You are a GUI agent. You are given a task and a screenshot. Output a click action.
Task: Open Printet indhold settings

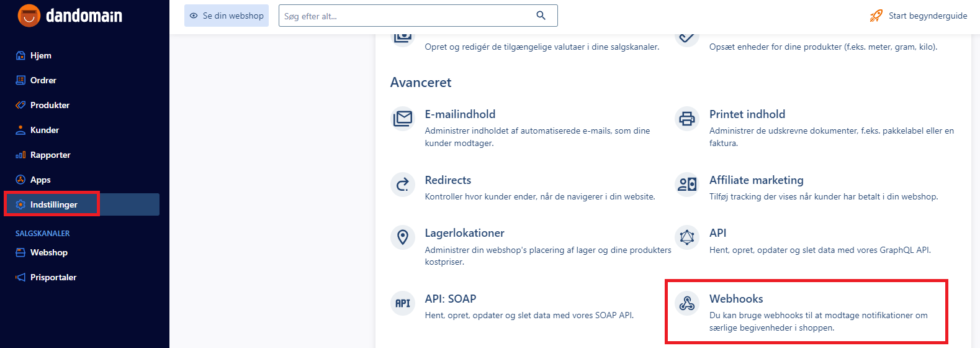click(x=747, y=114)
